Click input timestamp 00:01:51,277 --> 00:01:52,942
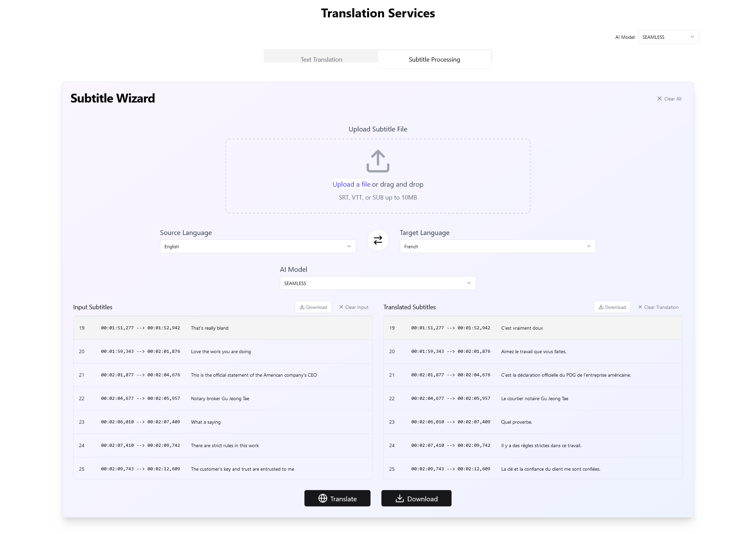Screen dimensions: 756x534 pyautogui.click(x=140, y=328)
